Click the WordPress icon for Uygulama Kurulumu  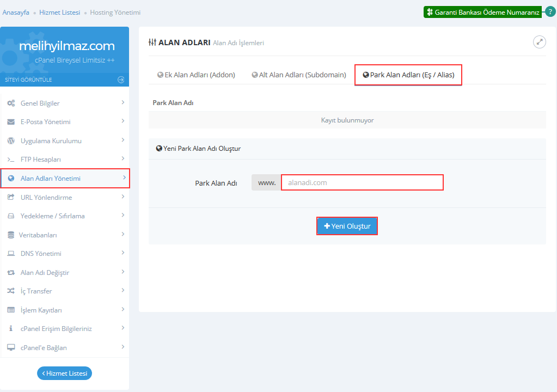pyautogui.click(x=11, y=141)
